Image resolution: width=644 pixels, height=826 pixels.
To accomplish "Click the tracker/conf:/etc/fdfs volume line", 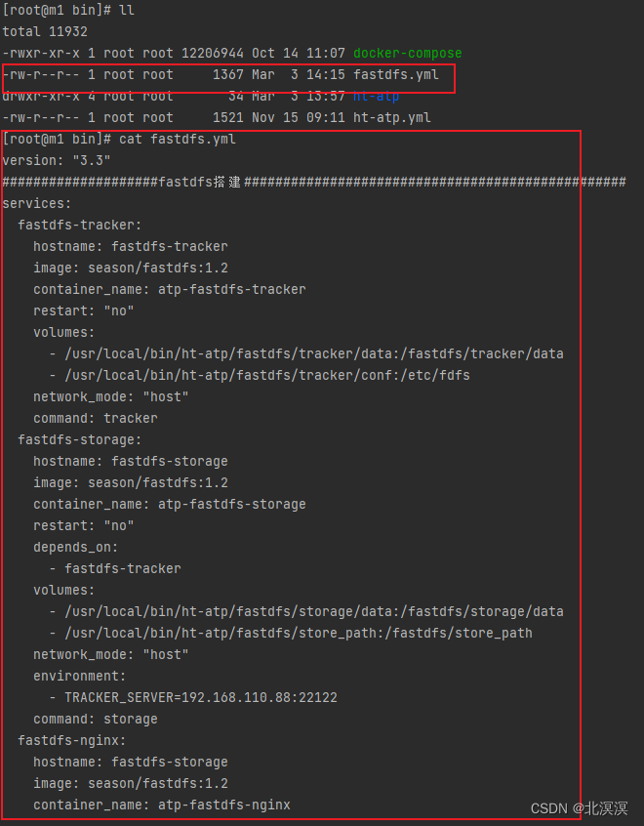I will [260, 375].
